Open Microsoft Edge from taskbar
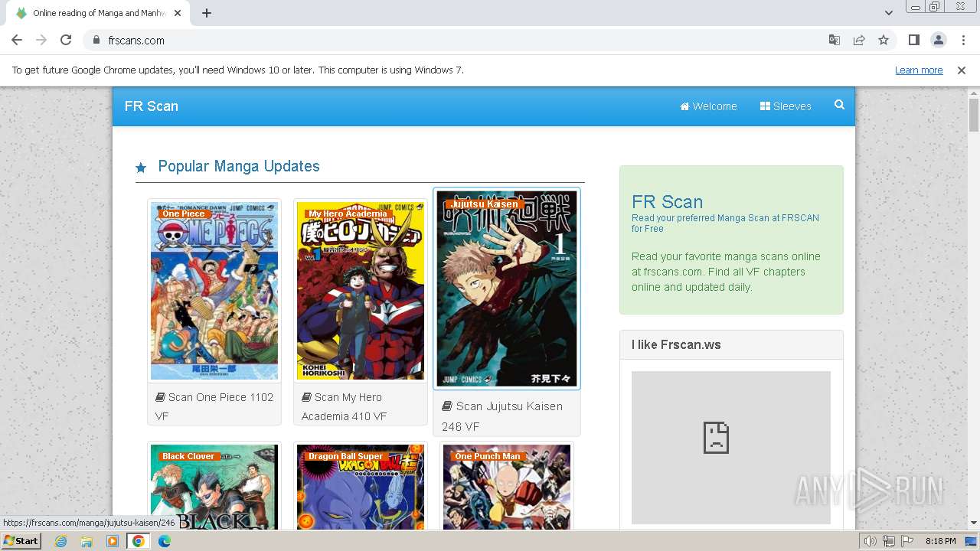 click(x=164, y=541)
